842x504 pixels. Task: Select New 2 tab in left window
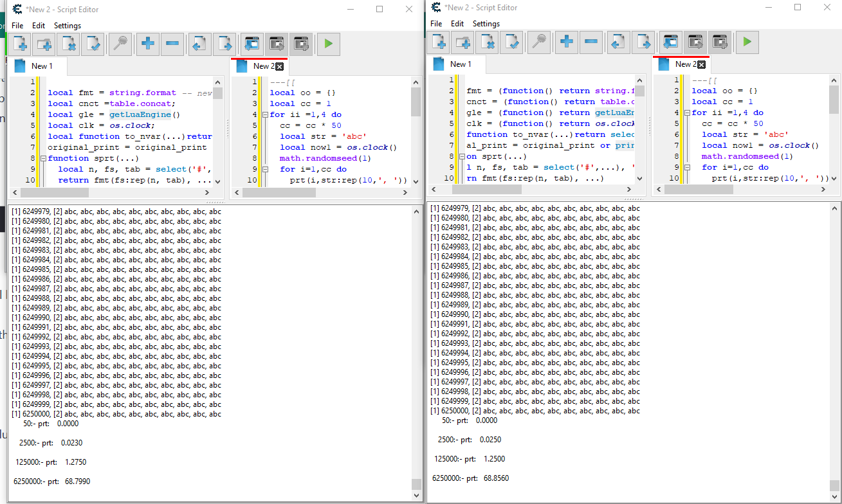click(x=259, y=66)
